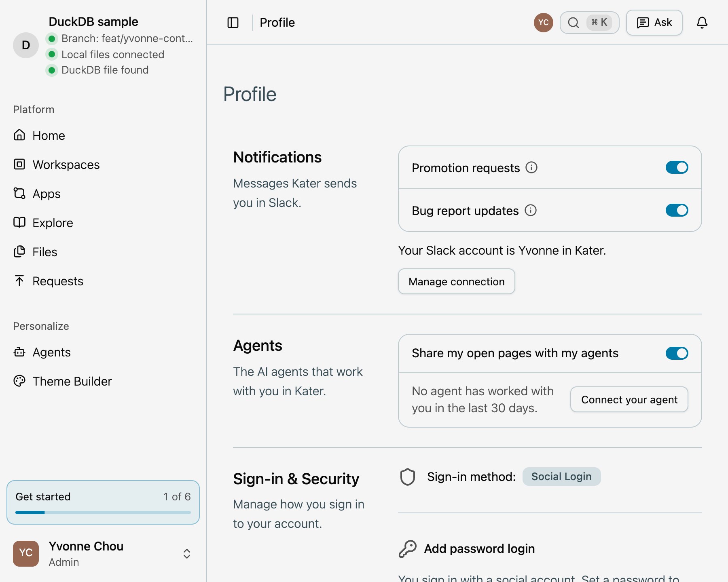This screenshot has width=728, height=582.
Task: Turn off Bug report updates toggle
Action: tap(677, 210)
